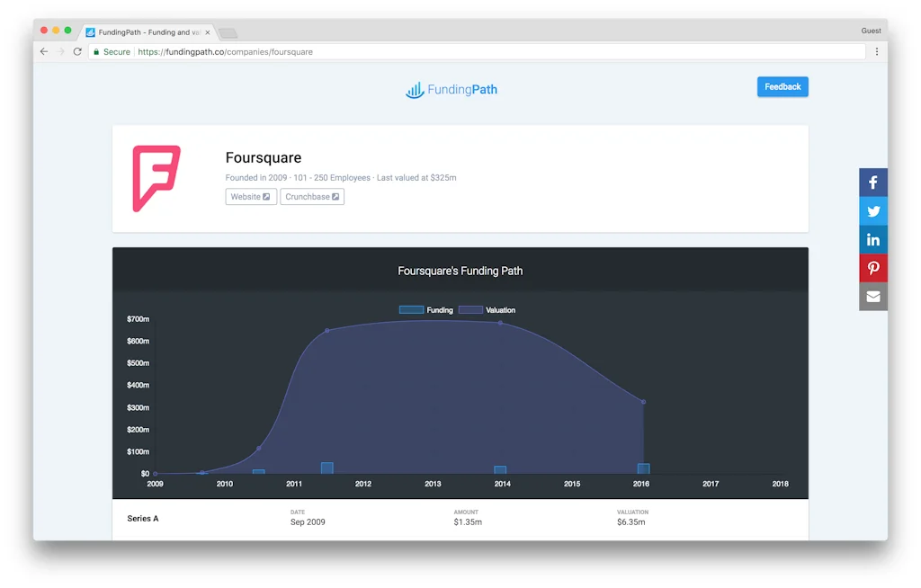
Task: Click the Guest profile menu item
Action: point(871,30)
